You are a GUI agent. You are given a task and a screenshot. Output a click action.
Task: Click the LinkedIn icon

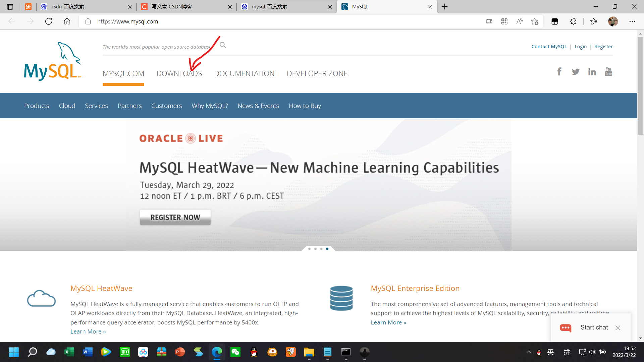(x=592, y=71)
